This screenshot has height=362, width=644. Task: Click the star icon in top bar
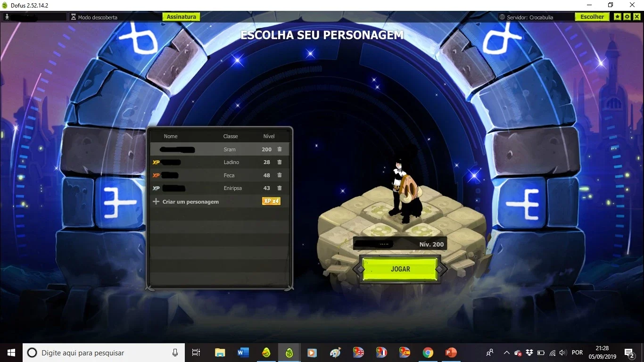[x=618, y=16]
